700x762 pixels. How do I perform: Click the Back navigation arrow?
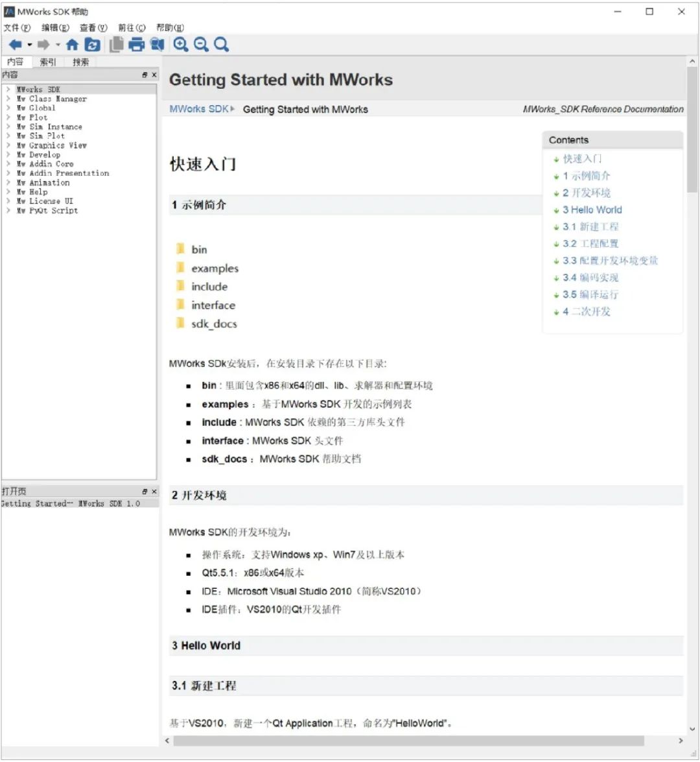[15, 45]
